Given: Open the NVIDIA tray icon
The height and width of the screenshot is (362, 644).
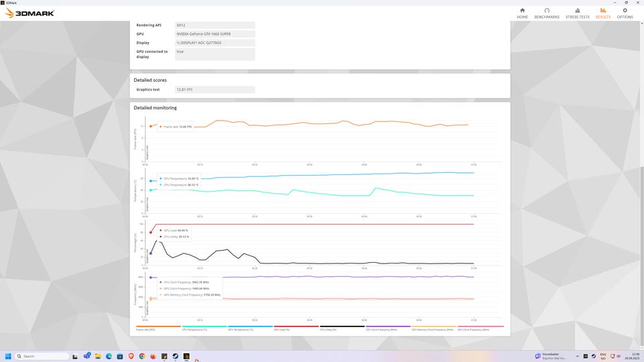Looking at the screenshot, I should click(586, 356).
